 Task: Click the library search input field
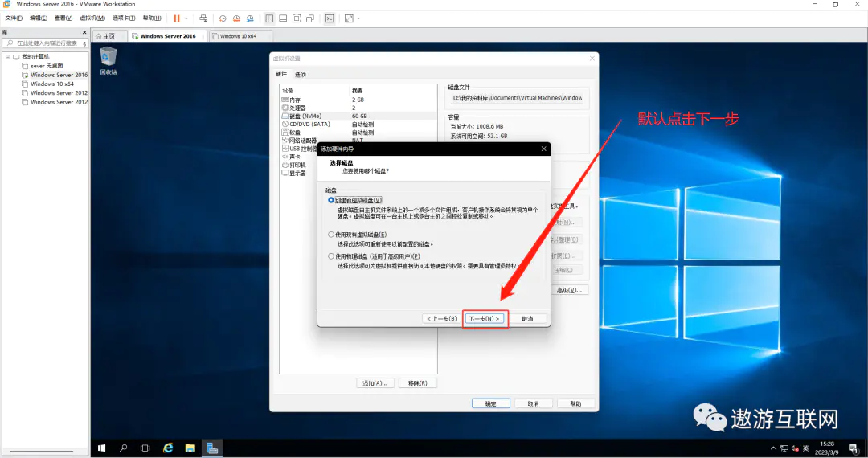click(43, 43)
